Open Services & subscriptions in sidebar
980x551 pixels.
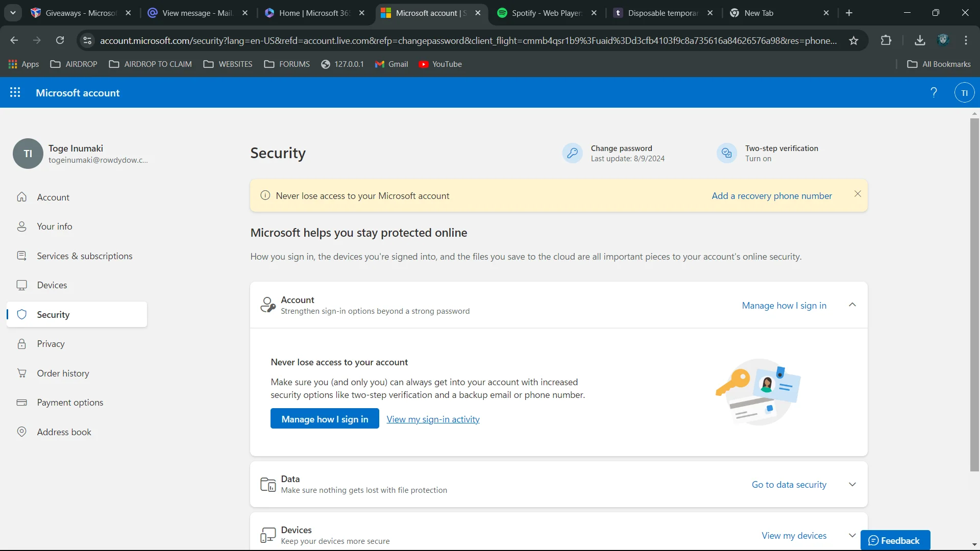[77, 256]
